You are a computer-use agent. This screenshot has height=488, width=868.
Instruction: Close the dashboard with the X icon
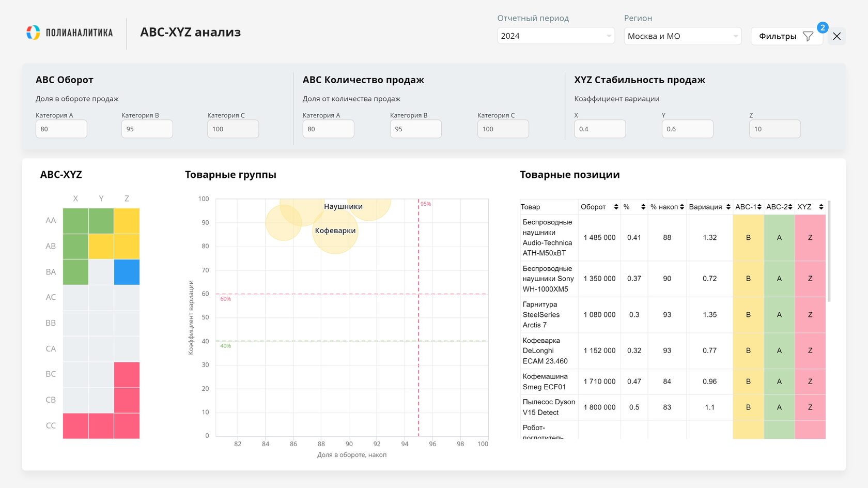tap(836, 36)
